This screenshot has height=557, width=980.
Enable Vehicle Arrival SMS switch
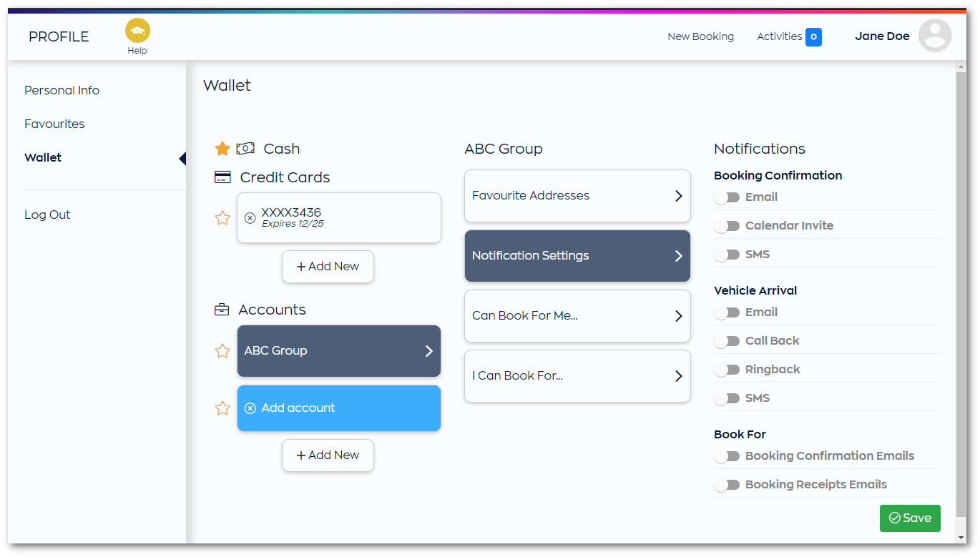727,398
